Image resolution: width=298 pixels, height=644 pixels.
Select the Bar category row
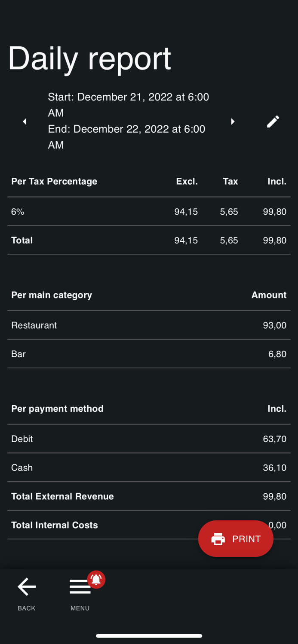[149, 354]
